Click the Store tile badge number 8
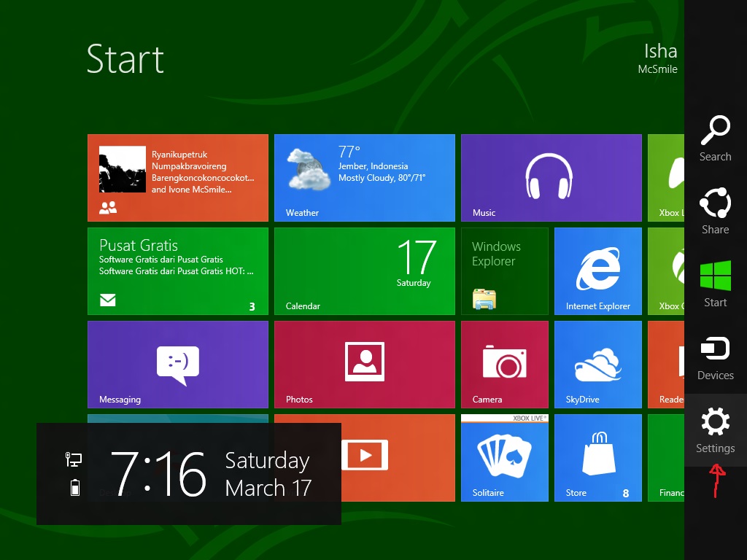Image resolution: width=747 pixels, height=560 pixels. coord(626,494)
